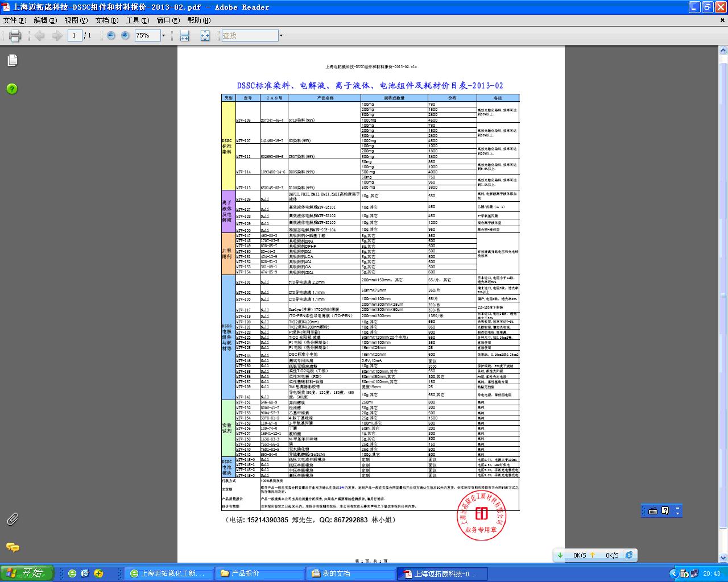Click the 产品名称 column header
Viewport: 728px width, 582px height.
(x=325, y=98)
